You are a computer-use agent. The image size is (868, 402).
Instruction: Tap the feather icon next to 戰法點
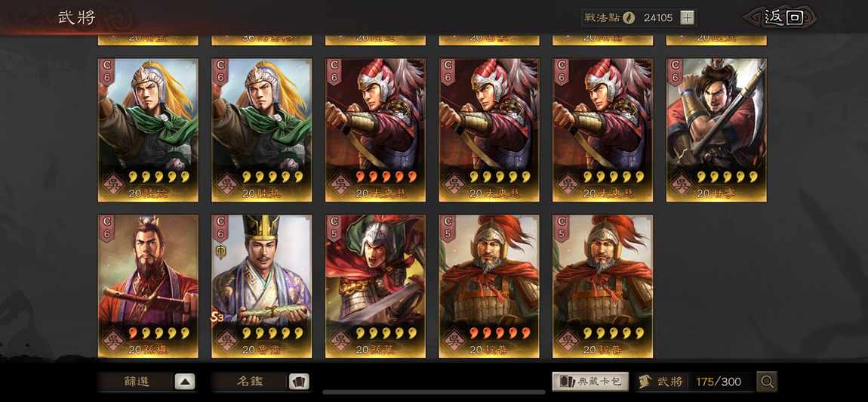pyautogui.click(x=628, y=17)
